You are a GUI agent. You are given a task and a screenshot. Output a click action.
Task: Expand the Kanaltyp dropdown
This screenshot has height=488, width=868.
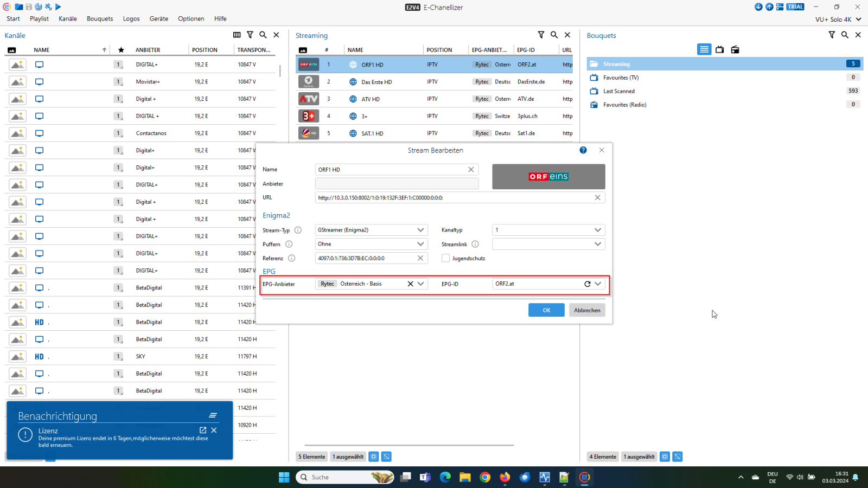click(x=597, y=230)
